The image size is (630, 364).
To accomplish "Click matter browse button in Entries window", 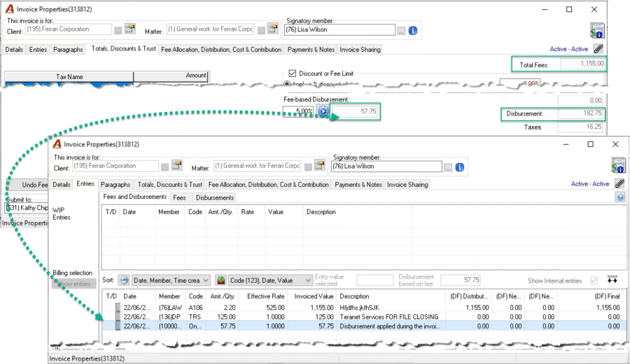I will [x=308, y=167].
